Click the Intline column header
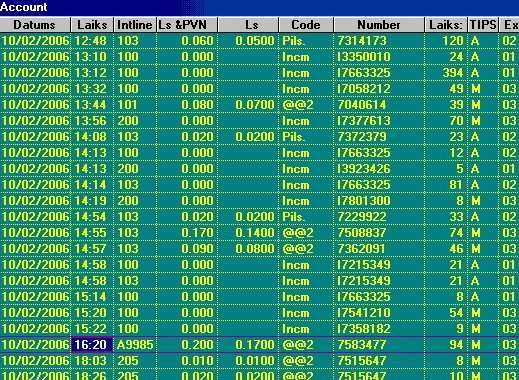This screenshot has height=380, width=519. pyautogui.click(x=135, y=25)
